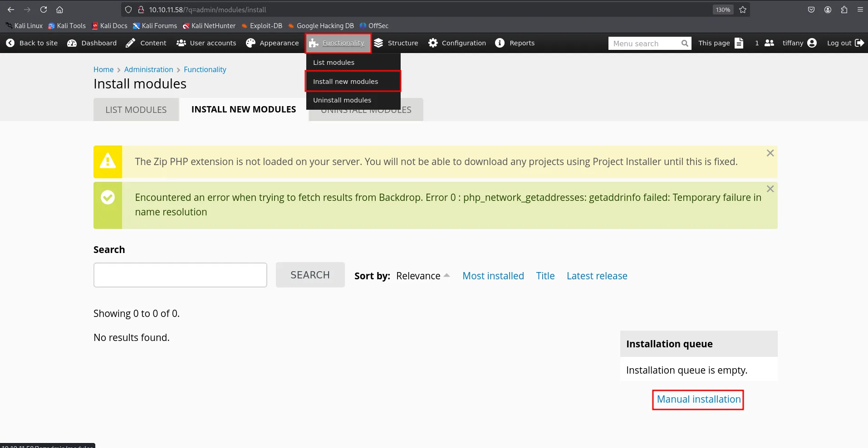
Task: Open the OffSec bookmark
Action: (x=374, y=26)
